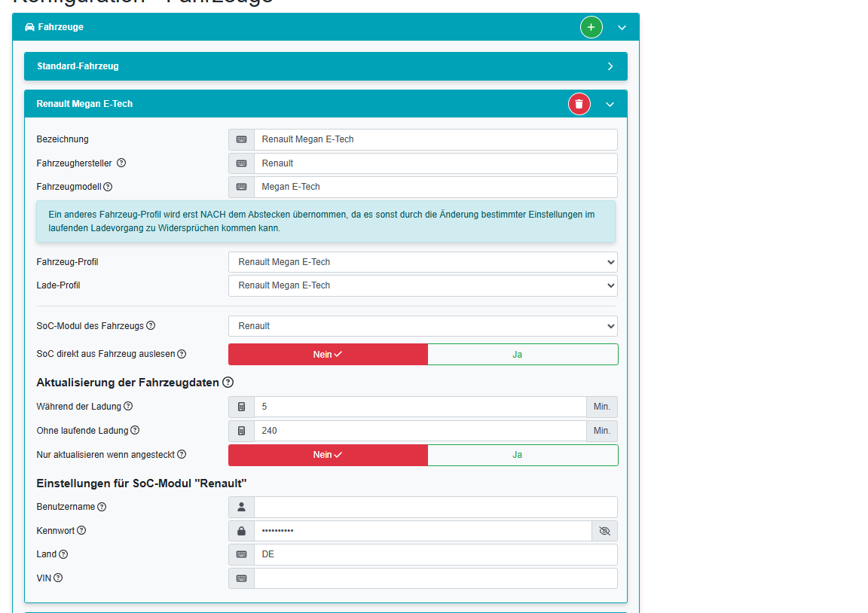Click Min. unit label of Während der Ladung
This screenshot has height=613, width=868.
point(602,407)
